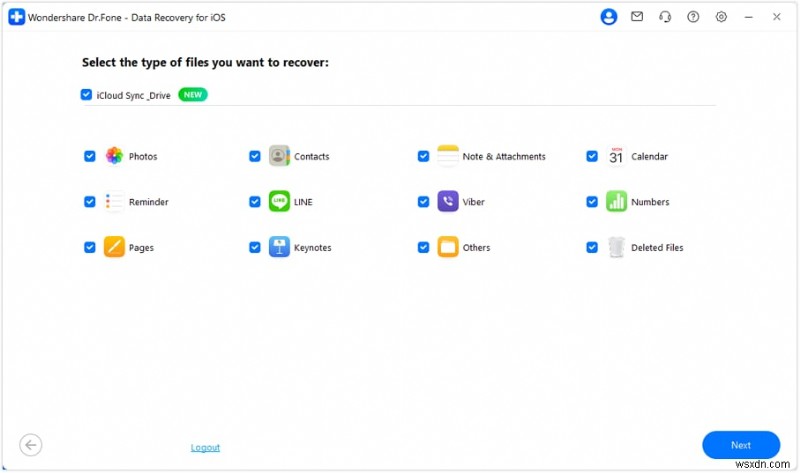Viewport: 800px width, 473px height.
Task: Click the 'Viber' label text
Action: (473, 202)
